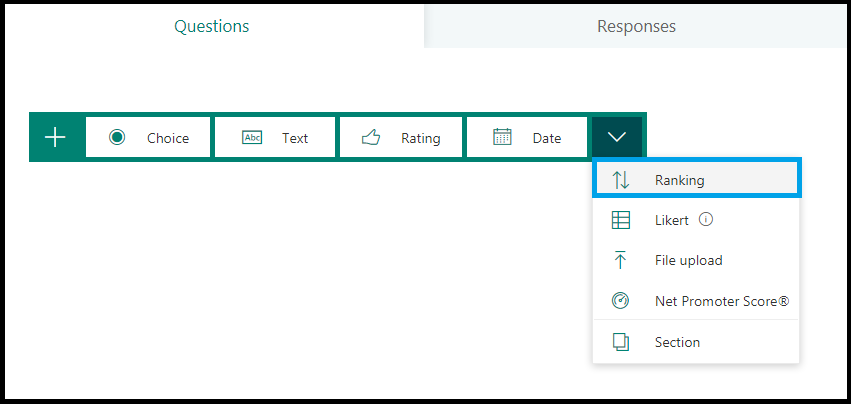
Task: Add a Date question
Action: pyautogui.click(x=527, y=137)
